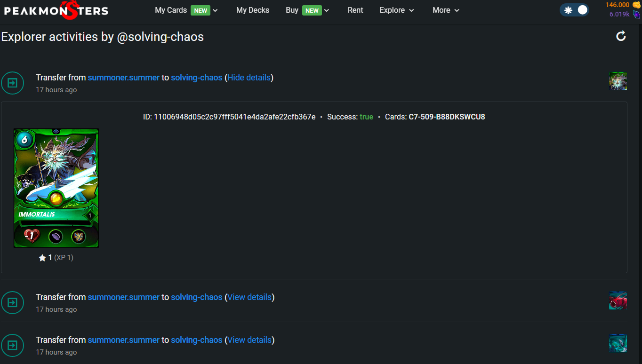Click the transaction ID text
The width and height of the screenshot is (642, 364).
[x=229, y=117]
